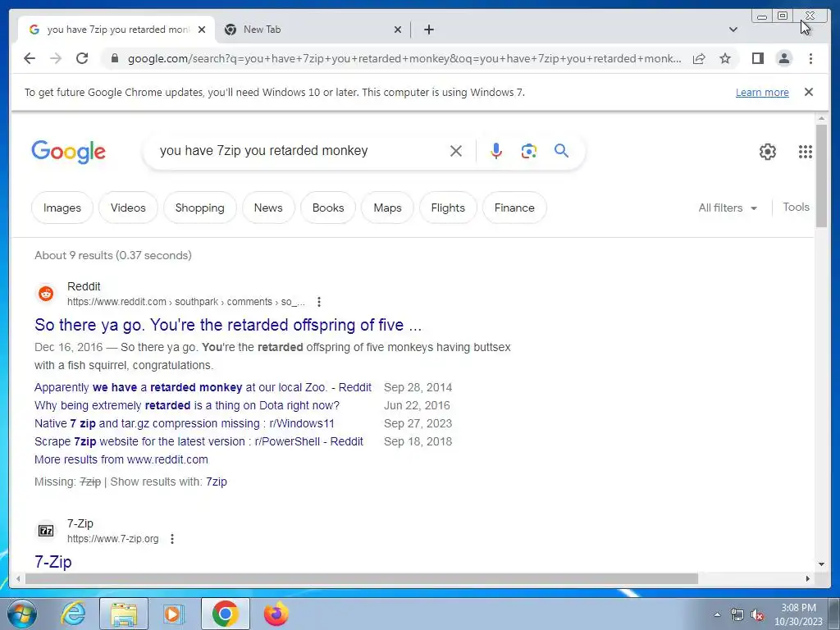
Task: Go back with the browser back arrow
Action: [x=30, y=58]
